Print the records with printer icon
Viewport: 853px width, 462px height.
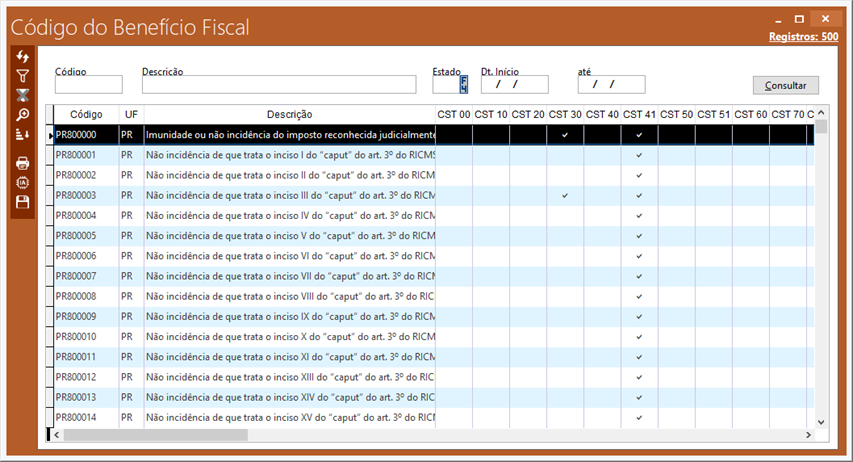pyautogui.click(x=23, y=163)
